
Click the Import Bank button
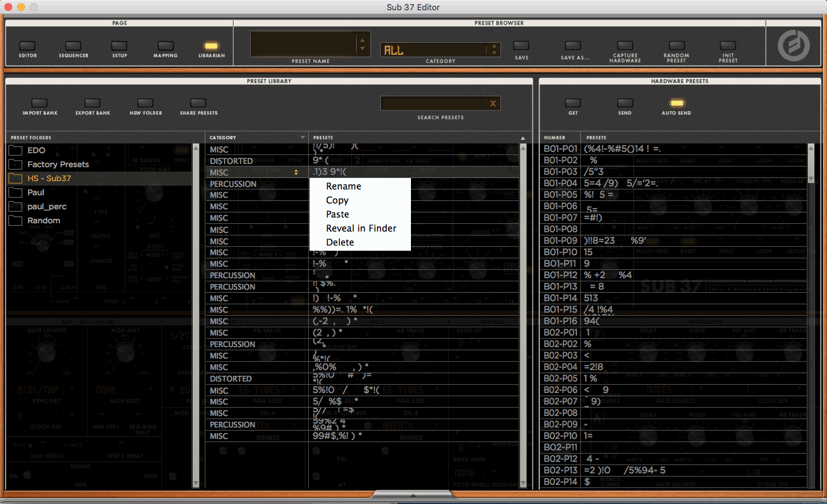pos(40,103)
